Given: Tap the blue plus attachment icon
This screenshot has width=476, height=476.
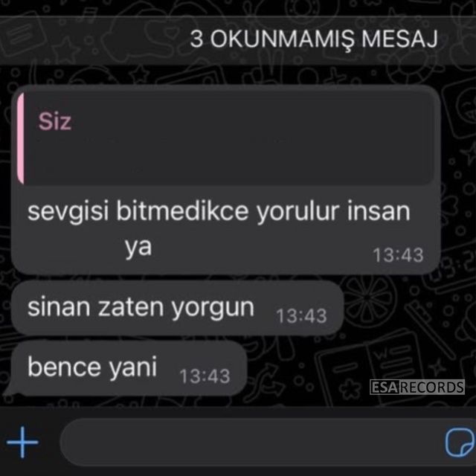Looking at the screenshot, I should click(22, 442).
